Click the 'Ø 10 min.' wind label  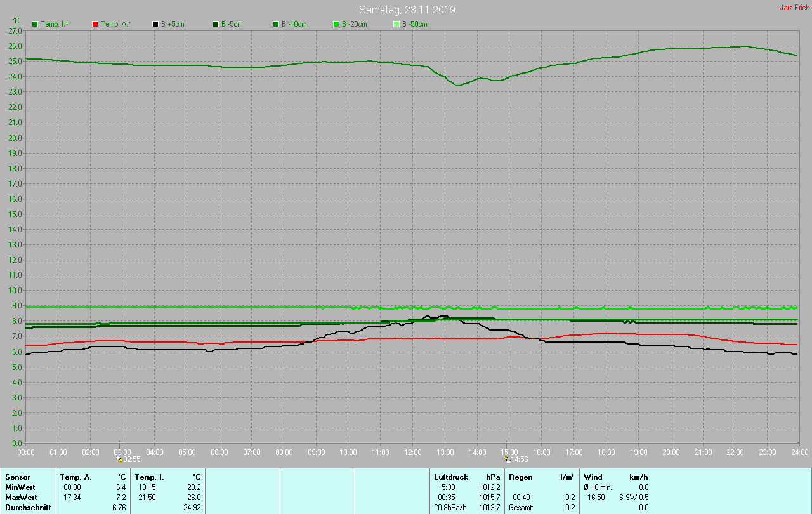(598, 487)
